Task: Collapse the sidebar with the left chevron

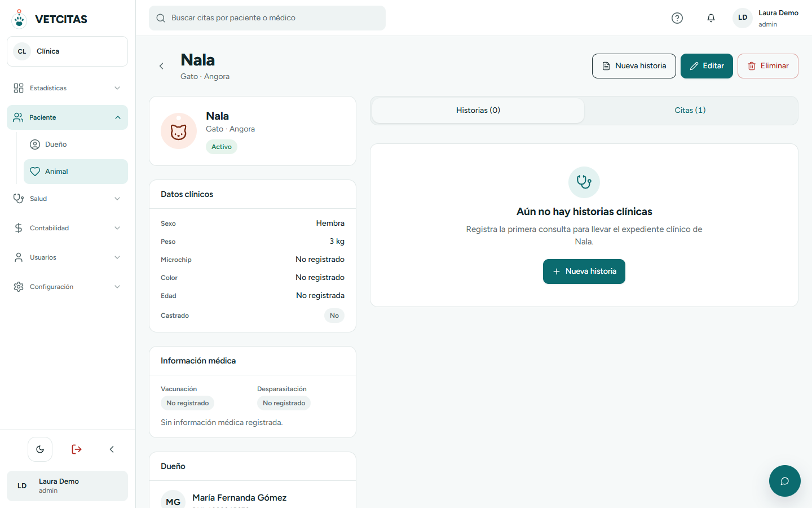Action: point(112,449)
